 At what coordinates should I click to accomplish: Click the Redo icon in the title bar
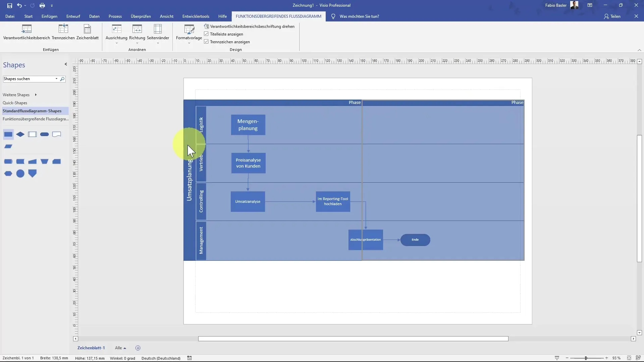point(32,5)
